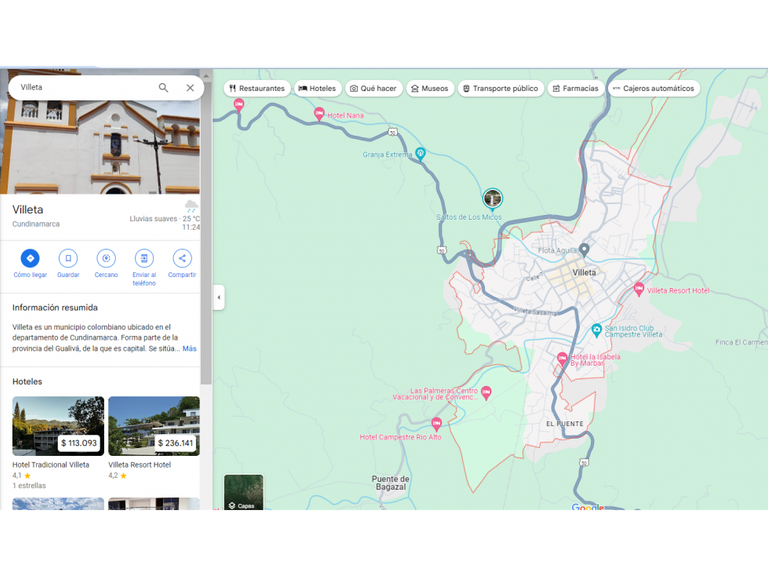Image resolution: width=768 pixels, height=576 pixels.
Task: Click Granja Extrema map pin
Action: click(x=420, y=153)
